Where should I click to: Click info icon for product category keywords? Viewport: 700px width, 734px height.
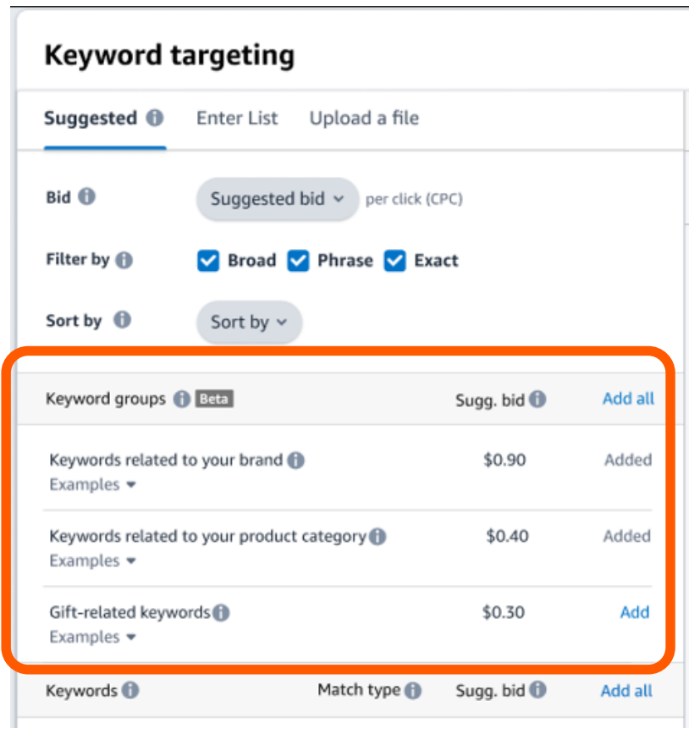click(x=378, y=537)
